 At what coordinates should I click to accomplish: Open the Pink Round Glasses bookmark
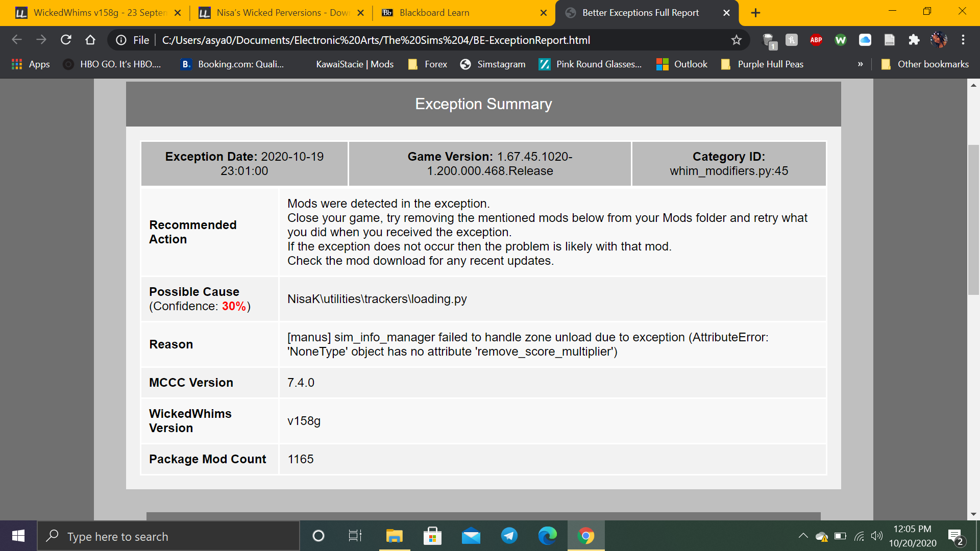[591, 64]
